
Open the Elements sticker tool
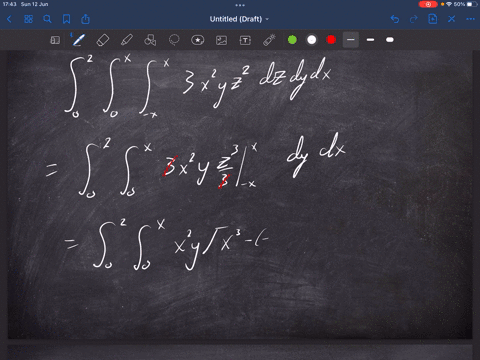coord(198,40)
